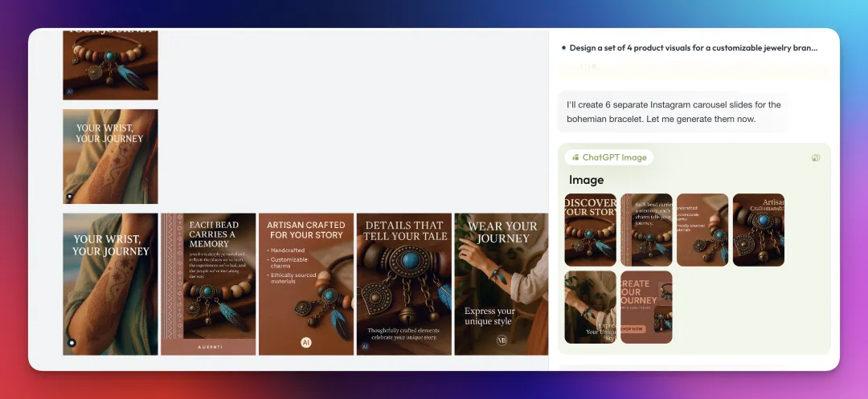Open the 'Handcrafted, customizable charms' chat thumbnail
The image size is (868, 399).
pos(702,230)
